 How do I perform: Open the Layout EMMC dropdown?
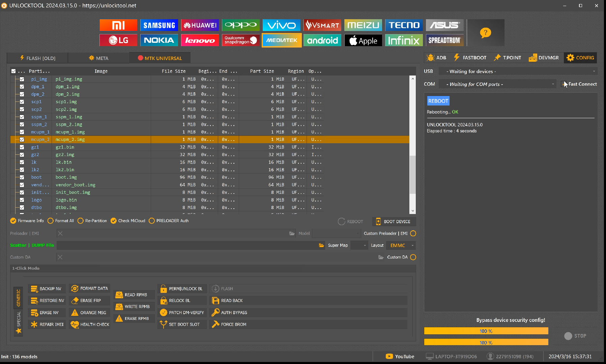tap(401, 245)
